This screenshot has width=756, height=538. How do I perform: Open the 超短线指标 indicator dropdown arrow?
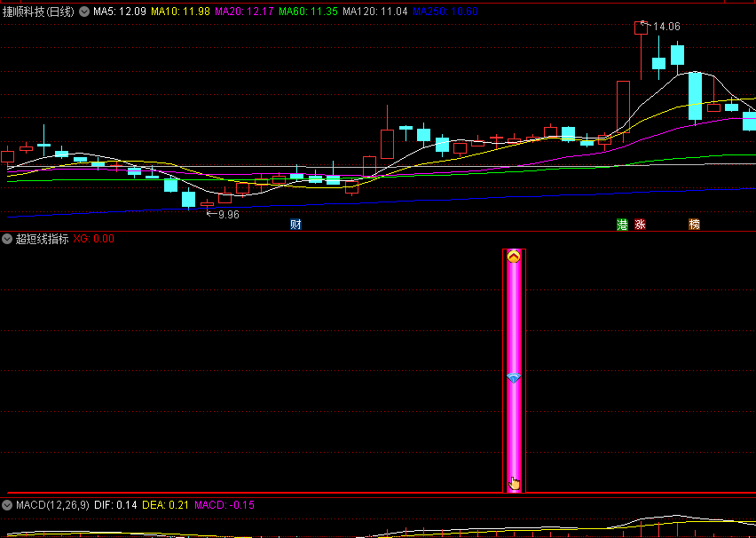7,238
